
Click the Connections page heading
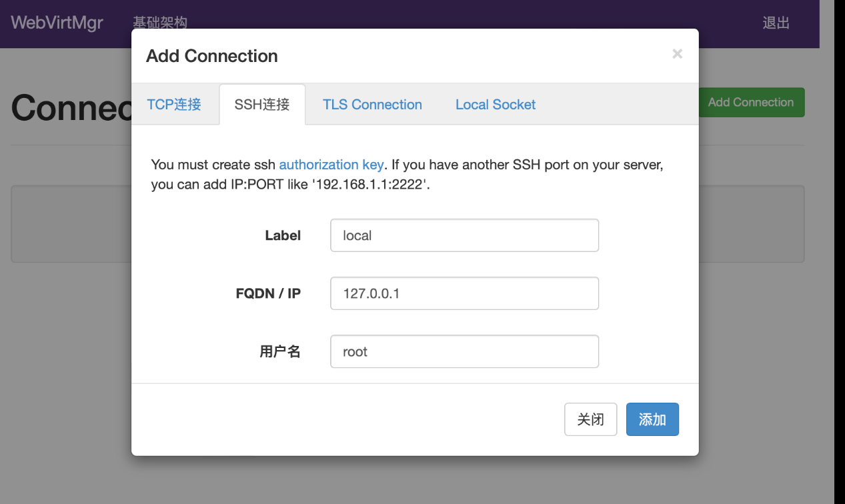tap(71, 107)
